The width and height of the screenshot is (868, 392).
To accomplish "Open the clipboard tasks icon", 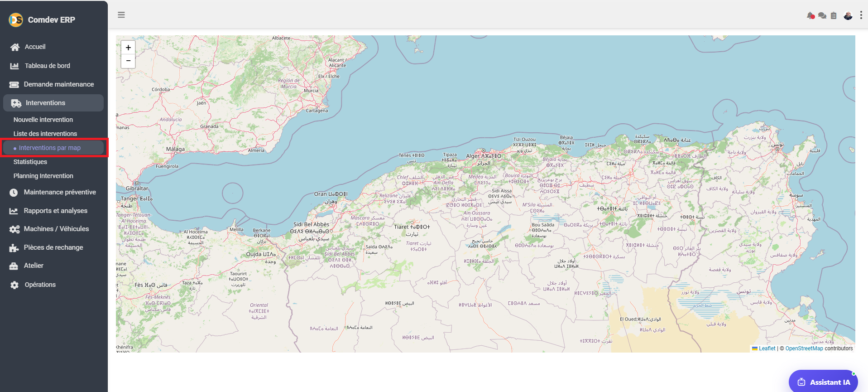I will (834, 16).
